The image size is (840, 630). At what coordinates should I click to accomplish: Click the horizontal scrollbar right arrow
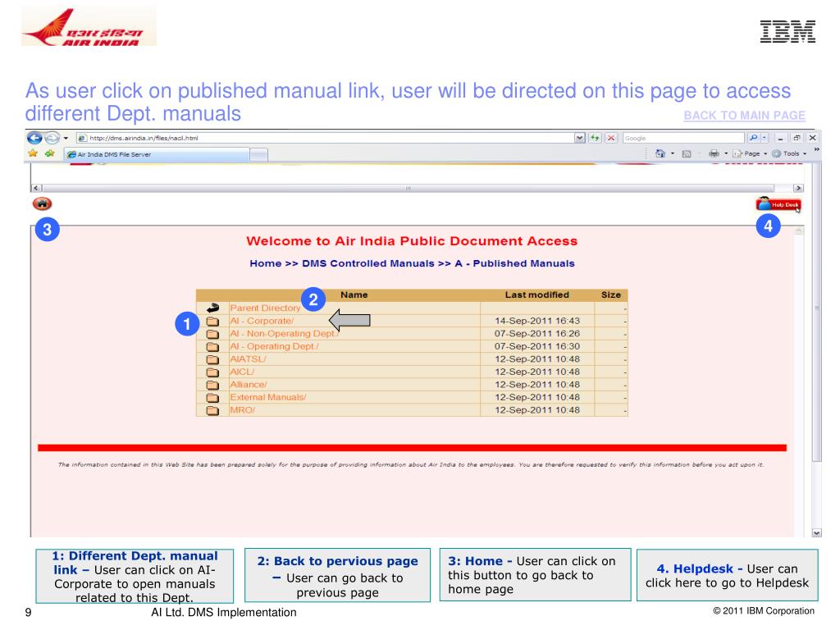pos(798,188)
